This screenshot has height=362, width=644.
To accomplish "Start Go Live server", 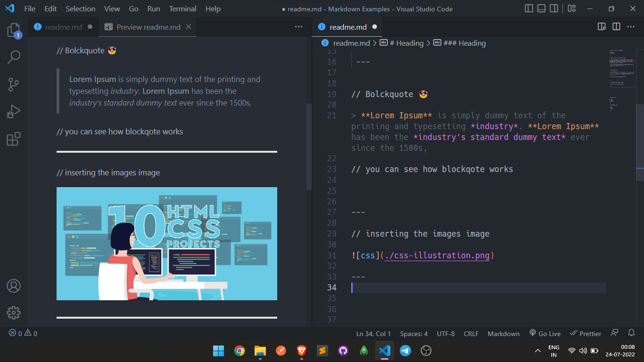I will click(545, 333).
